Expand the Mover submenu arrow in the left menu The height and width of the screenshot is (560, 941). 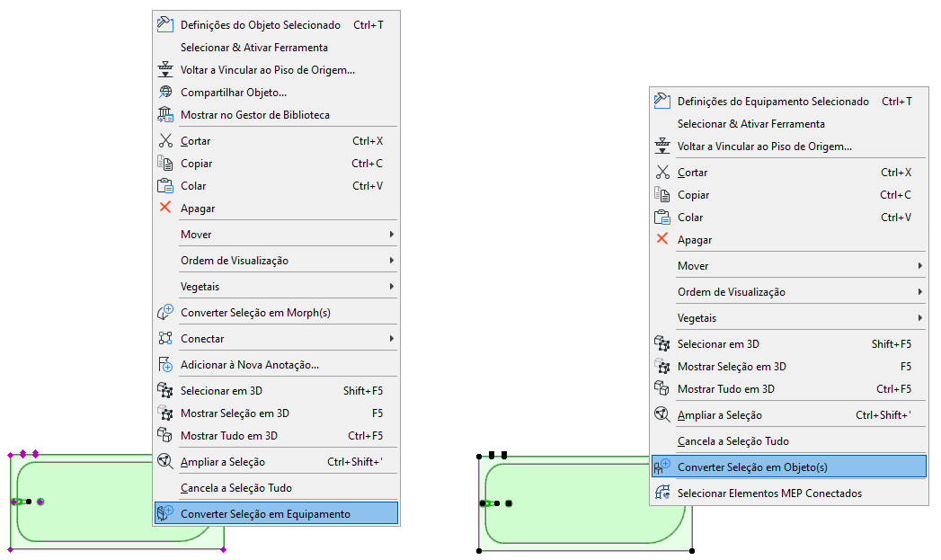(x=391, y=234)
